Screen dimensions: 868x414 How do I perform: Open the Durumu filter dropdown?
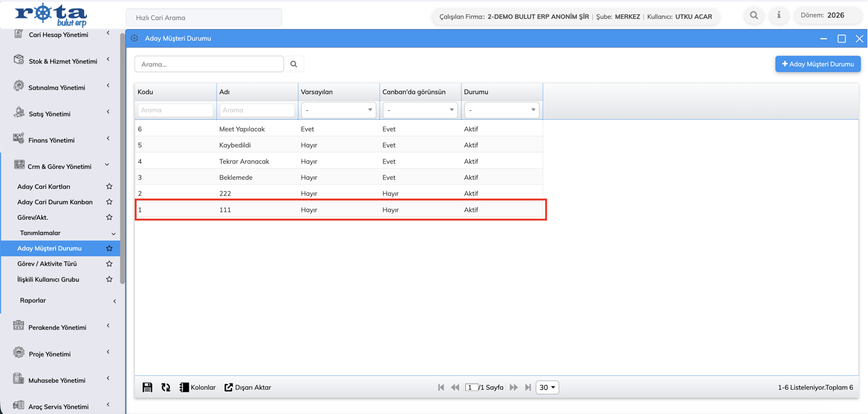click(x=501, y=110)
